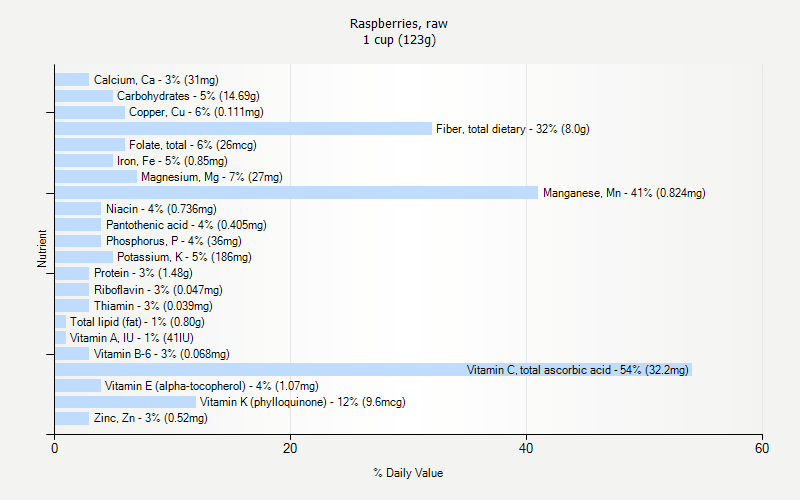Click the Copper, Cu - 6% (0.111mg) label
The image size is (800, 500).
pos(196,112)
